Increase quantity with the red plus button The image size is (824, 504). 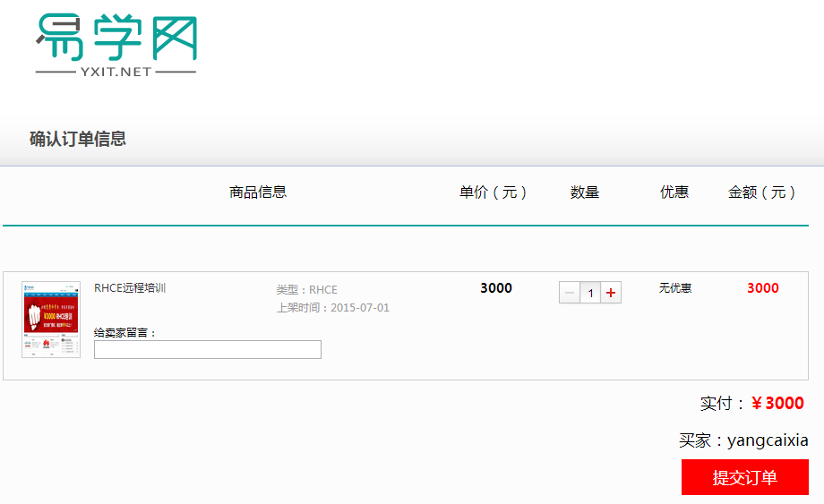[611, 293]
